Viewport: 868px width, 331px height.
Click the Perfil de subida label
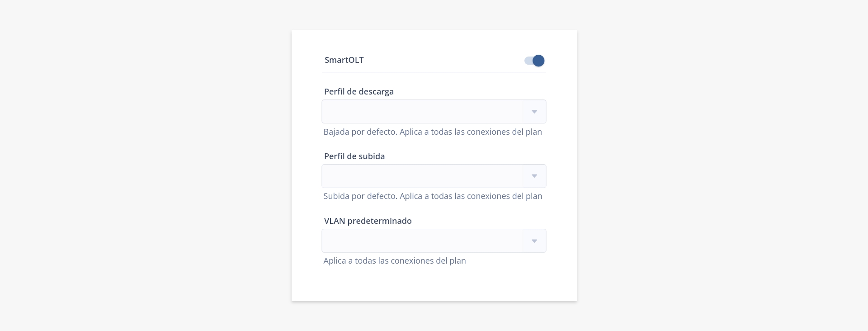pyautogui.click(x=354, y=156)
